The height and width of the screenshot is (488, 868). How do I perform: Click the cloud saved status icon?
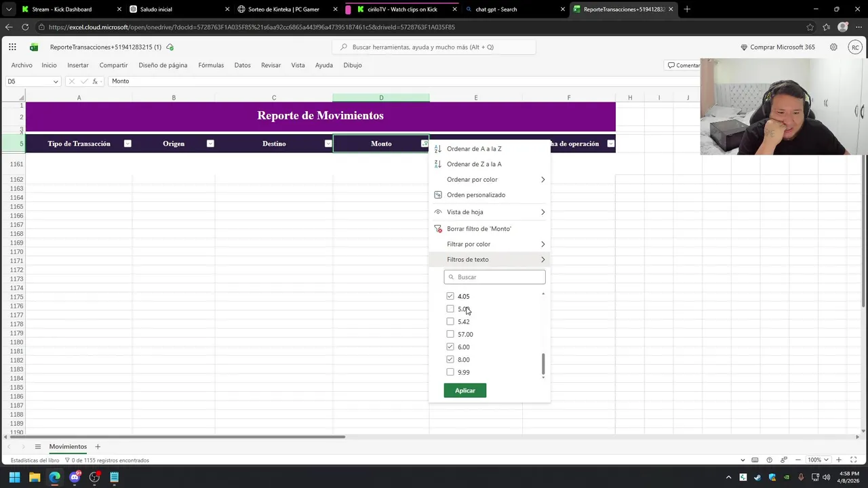point(170,47)
